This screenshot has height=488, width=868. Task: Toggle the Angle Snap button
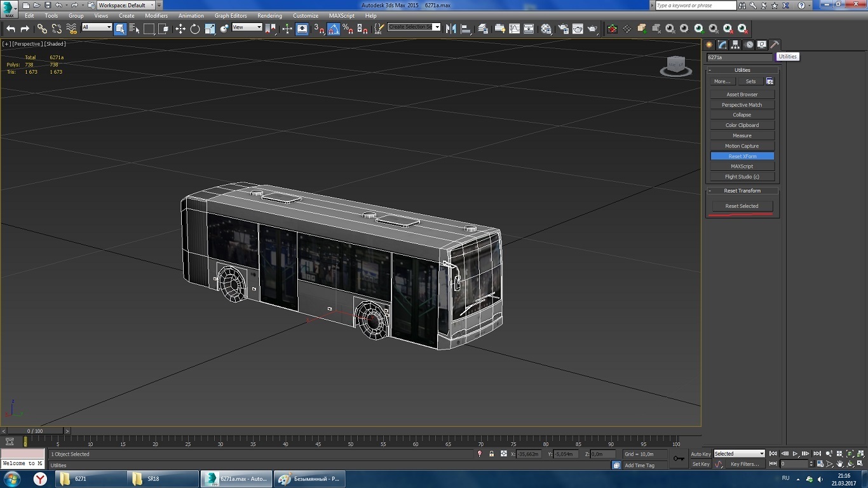[x=334, y=29]
